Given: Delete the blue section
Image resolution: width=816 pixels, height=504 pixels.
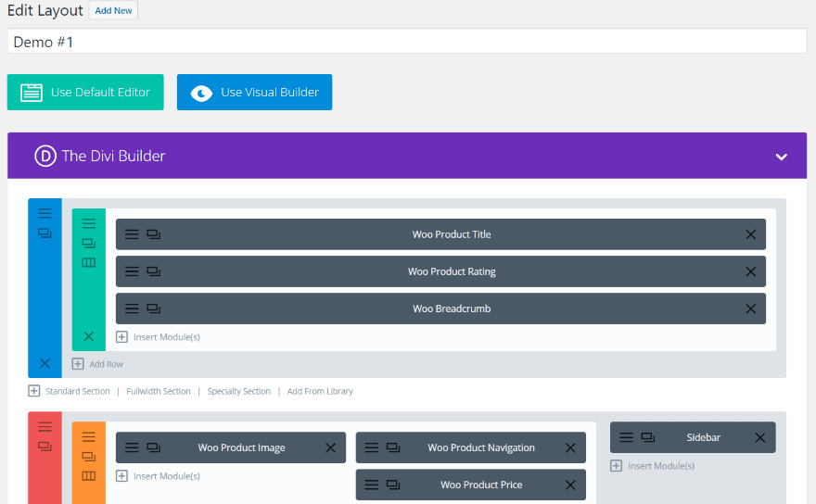Looking at the screenshot, I should [45, 363].
